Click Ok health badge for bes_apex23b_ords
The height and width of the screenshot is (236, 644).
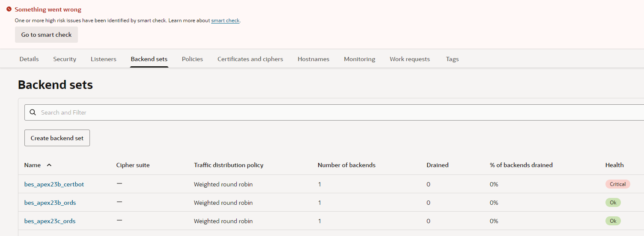[613, 203]
